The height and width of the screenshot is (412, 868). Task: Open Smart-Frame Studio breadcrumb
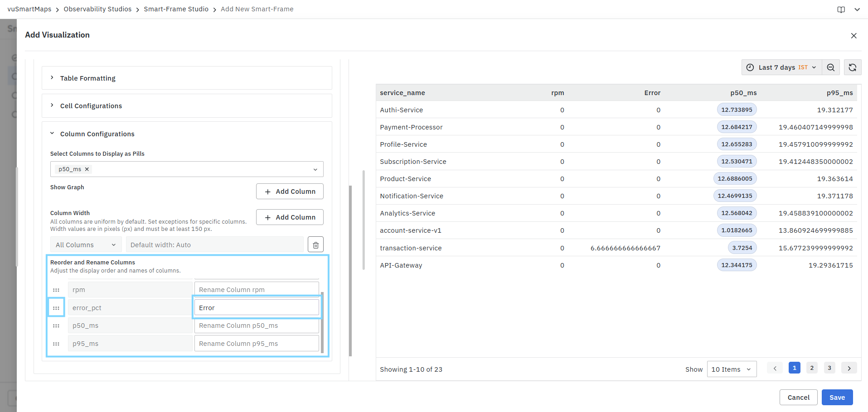(176, 9)
